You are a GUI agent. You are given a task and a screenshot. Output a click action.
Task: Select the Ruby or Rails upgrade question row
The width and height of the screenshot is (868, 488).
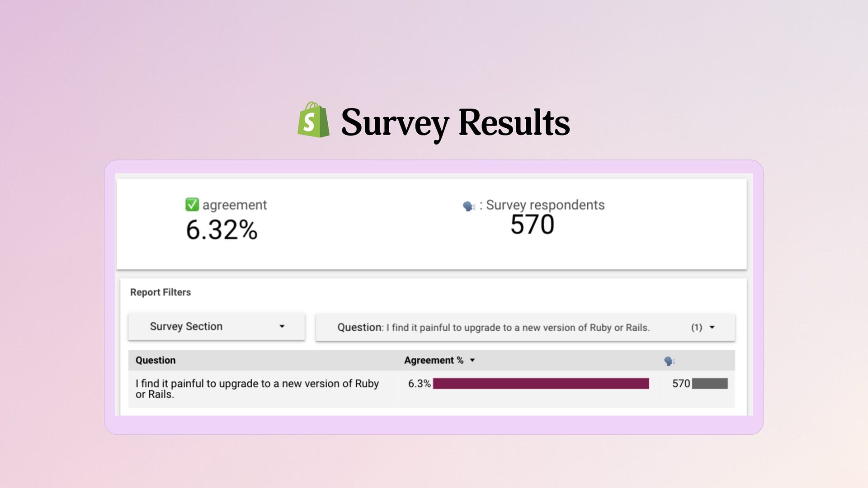pyautogui.click(x=257, y=389)
